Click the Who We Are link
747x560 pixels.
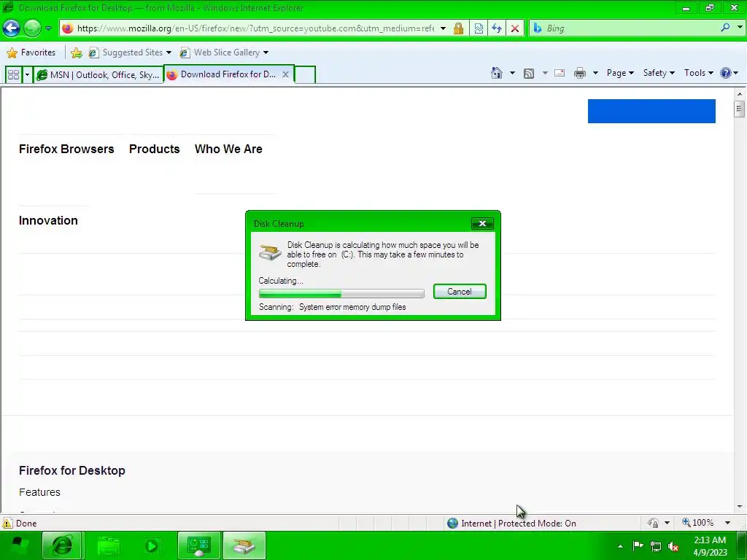[228, 149]
